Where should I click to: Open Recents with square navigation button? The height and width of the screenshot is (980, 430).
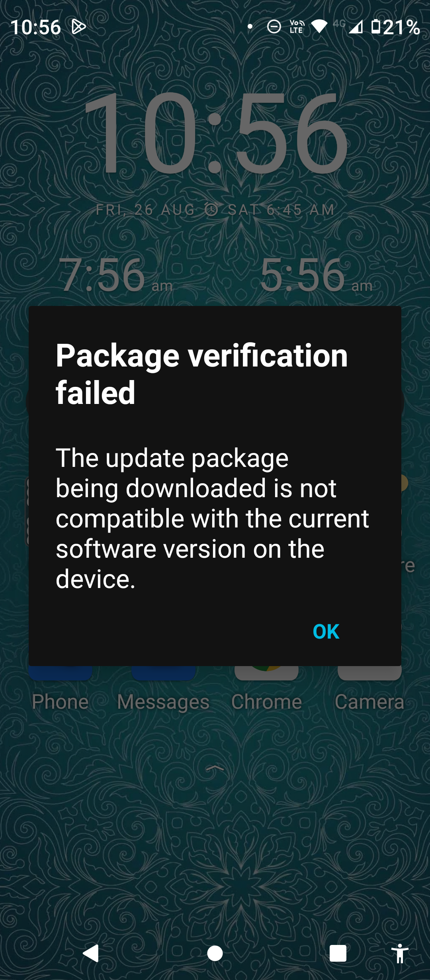tap(338, 953)
